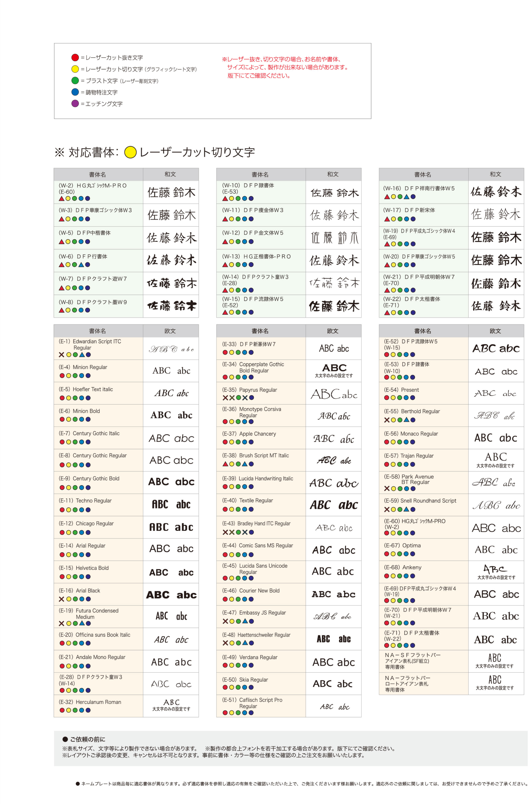Click the red notice text about レーザー抜き
Viewport: 532px width, 804px height.
pyautogui.click(x=285, y=67)
